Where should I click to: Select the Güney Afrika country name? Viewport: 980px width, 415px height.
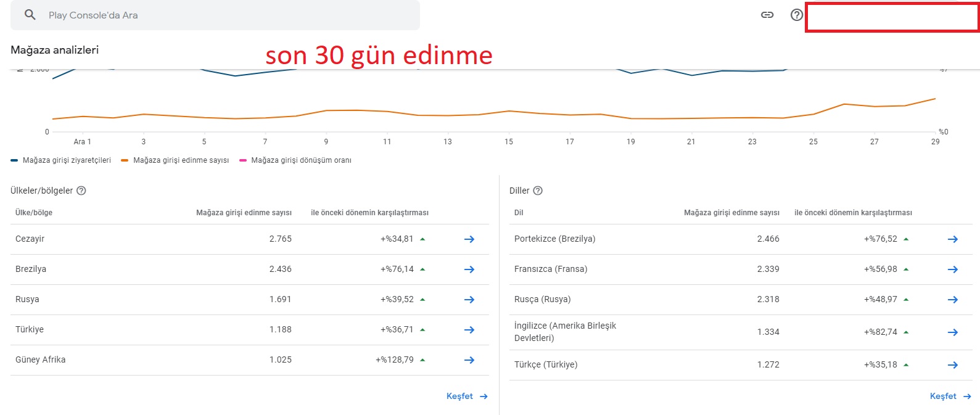pos(40,360)
